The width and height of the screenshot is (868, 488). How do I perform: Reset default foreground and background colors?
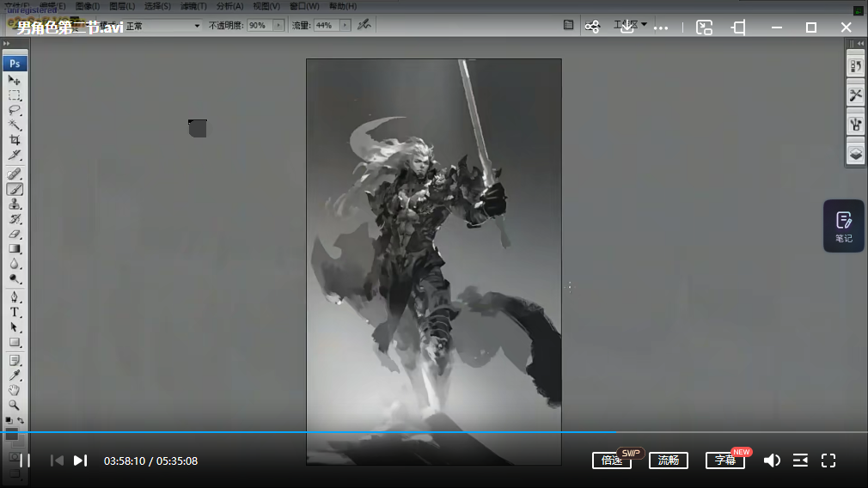click(9, 420)
